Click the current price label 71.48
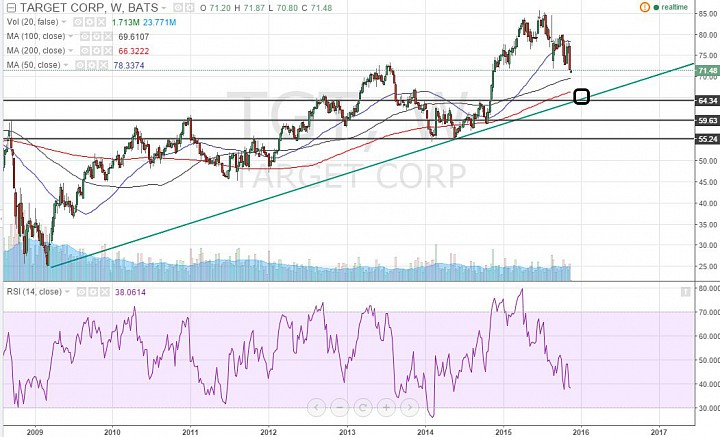The image size is (720, 437). 707,71
